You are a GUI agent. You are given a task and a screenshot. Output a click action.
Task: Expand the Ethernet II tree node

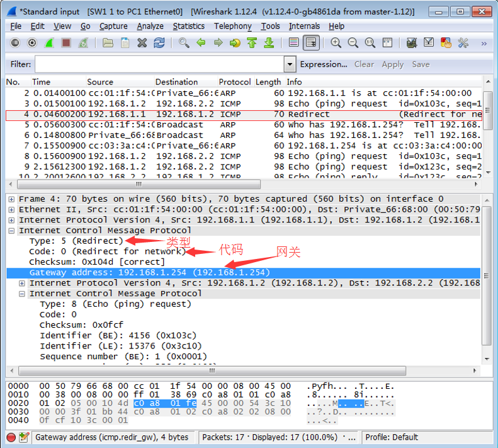tap(11, 210)
